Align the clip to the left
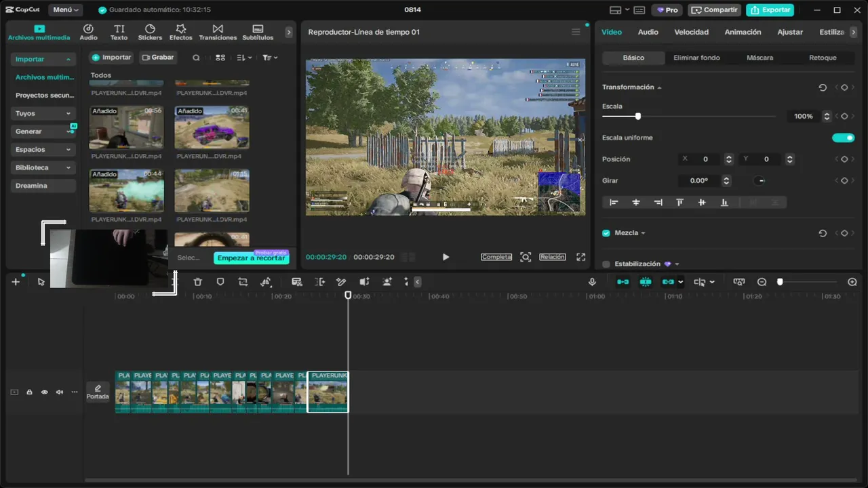The height and width of the screenshot is (488, 868). (614, 203)
